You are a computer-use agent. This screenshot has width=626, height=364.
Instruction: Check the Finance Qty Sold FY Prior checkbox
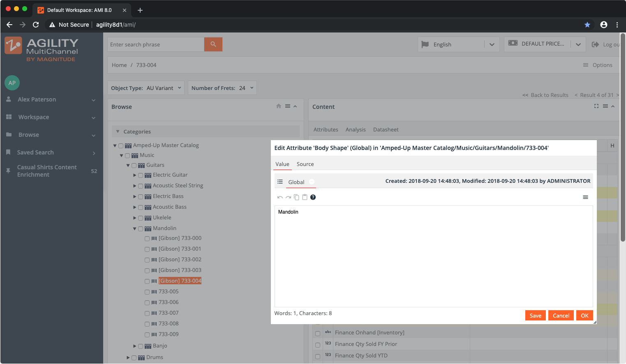click(x=318, y=345)
